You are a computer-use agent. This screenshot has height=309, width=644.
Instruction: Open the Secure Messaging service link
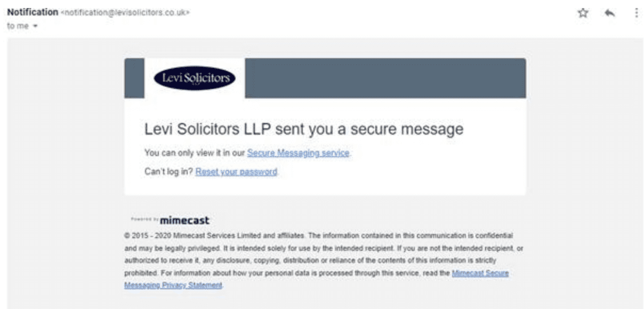click(298, 153)
